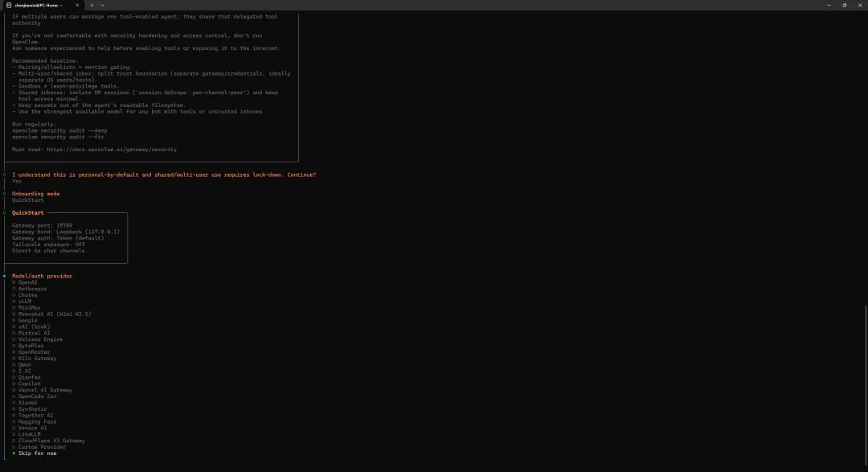This screenshot has width=868, height=472.
Task: Restore down the terminal window
Action: coord(844,5)
